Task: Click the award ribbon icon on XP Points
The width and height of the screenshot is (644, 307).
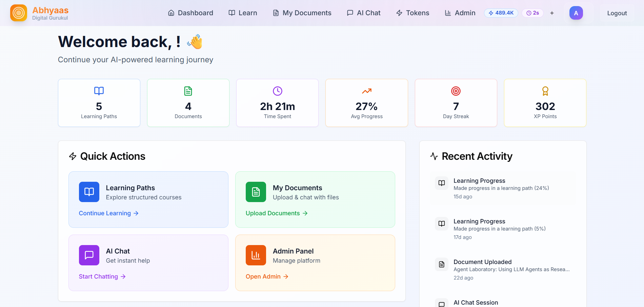Action: 545,91
